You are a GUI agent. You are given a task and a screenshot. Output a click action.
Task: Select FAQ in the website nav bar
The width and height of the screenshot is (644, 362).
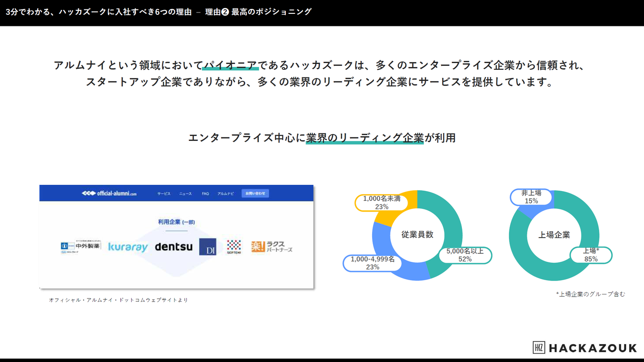pyautogui.click(x=205, y=194)
